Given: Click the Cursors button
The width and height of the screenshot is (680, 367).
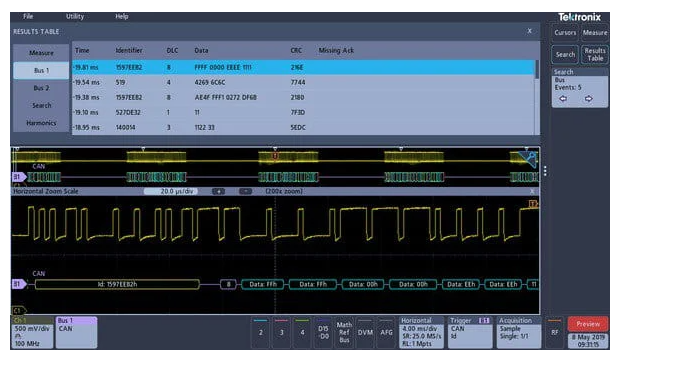Looking at the screenshot, I should 565,33.
